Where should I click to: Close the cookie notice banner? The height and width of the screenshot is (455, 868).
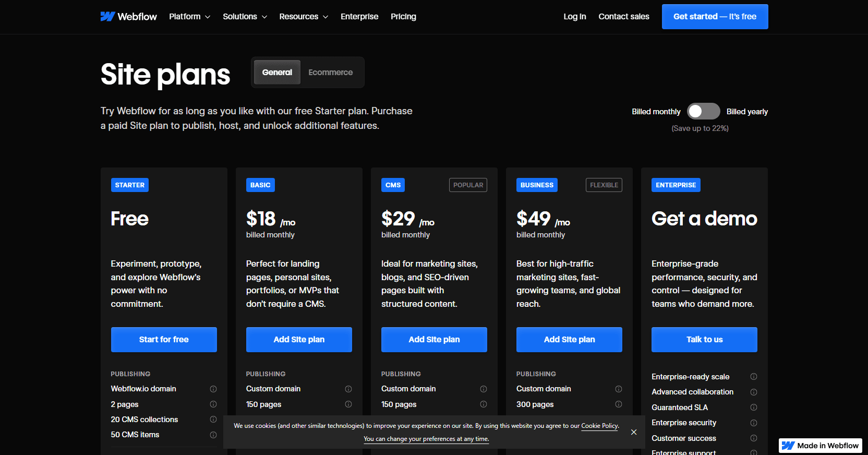634,432
